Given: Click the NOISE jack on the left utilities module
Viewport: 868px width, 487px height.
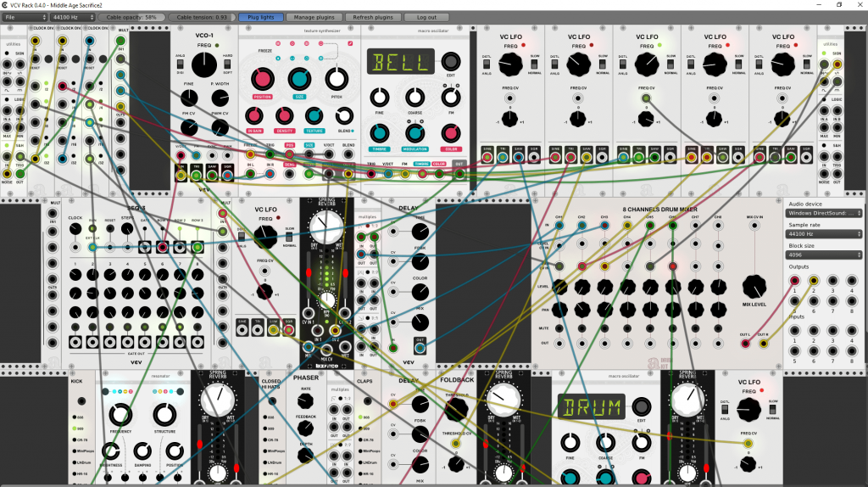Looking at the screenshot, I should [7, 174].
